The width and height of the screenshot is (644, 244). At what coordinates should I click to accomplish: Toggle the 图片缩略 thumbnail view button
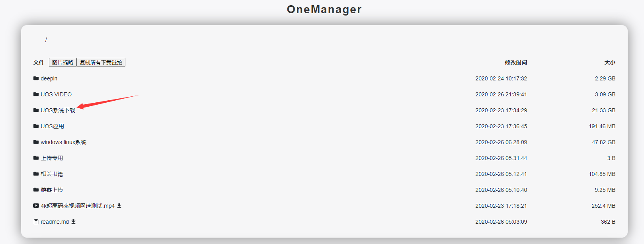pos(62,62)
